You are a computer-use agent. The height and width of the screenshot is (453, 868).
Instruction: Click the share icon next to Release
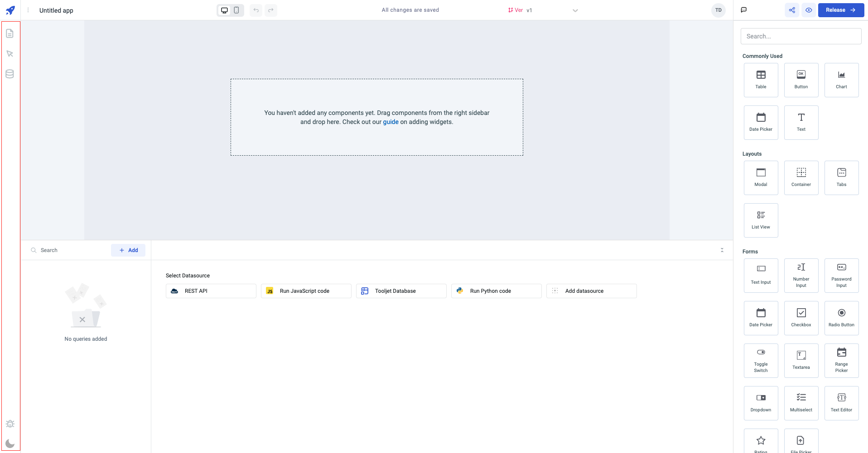coord(792,10)
